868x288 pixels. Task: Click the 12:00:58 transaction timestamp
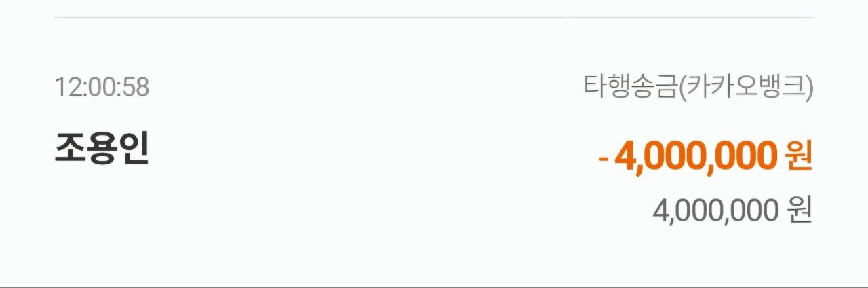tap(102, 88)
